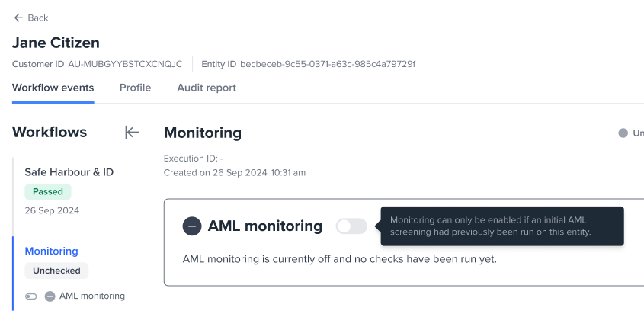644x330 pixels.
Task: Click the Jane Citizen name heading
Action: click(x=56, y=43)
